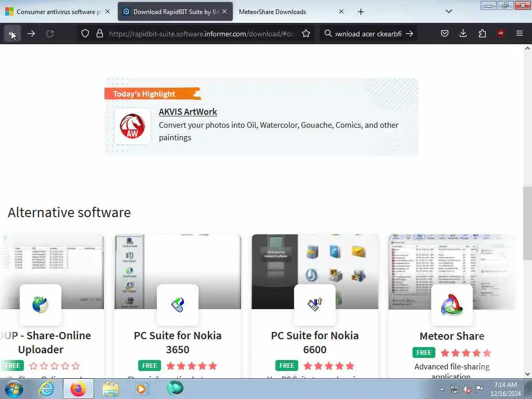Open the PC Suite for Nokia 3650 title
Screen dimensions: 532x399
(x=178, y=342)
